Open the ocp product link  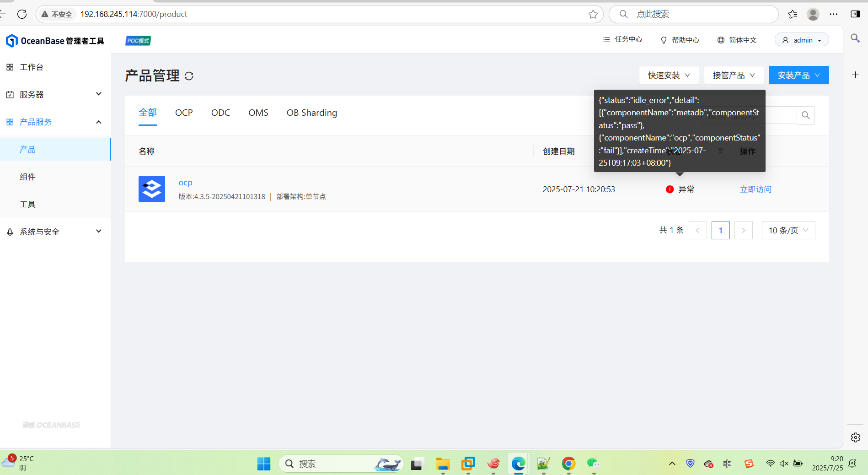coord(185,183)
